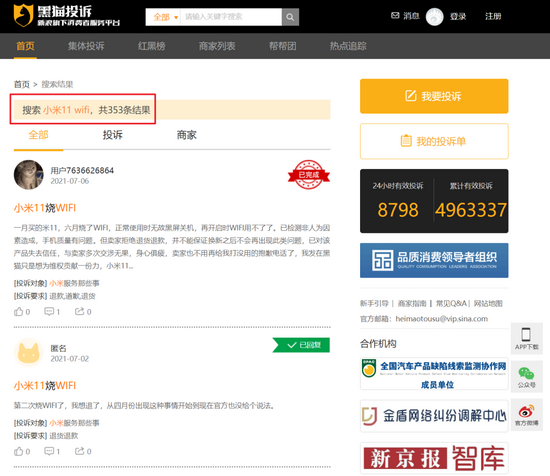
Task: Open the 集体投诉 navigation item
Action: click(86, 46)
